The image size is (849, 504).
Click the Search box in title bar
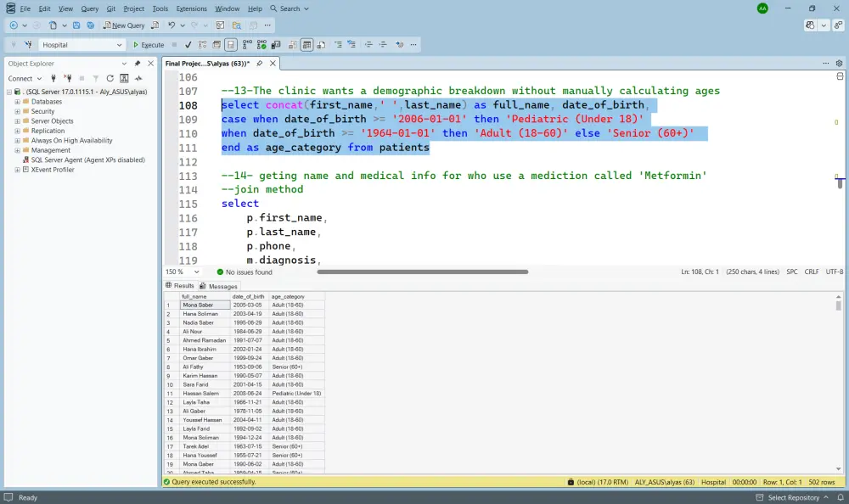tap(290, 8)
